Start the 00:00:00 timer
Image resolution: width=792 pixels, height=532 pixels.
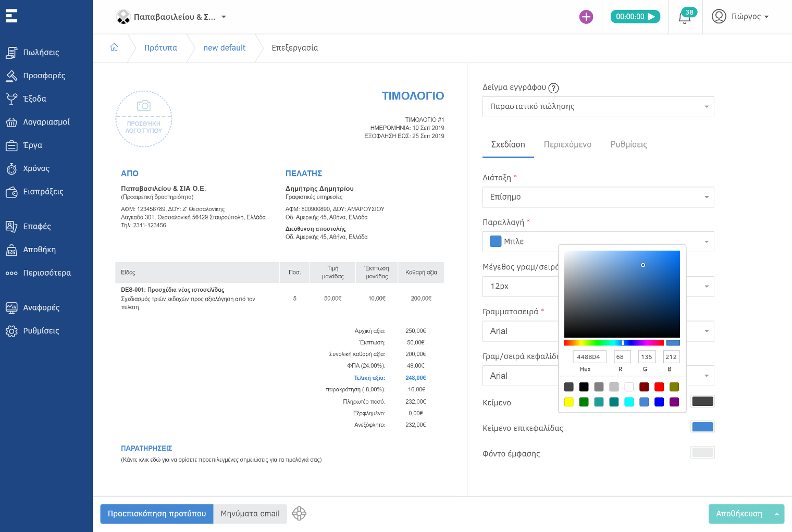point(635,17)
